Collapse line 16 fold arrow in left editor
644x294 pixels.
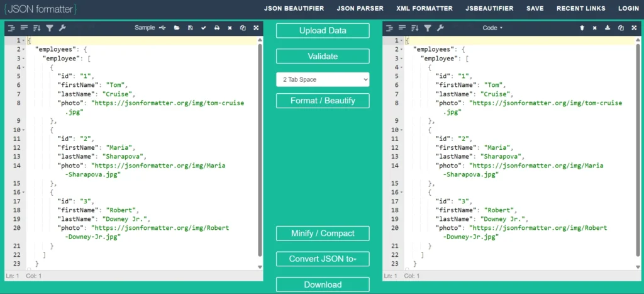click(23, 193)
